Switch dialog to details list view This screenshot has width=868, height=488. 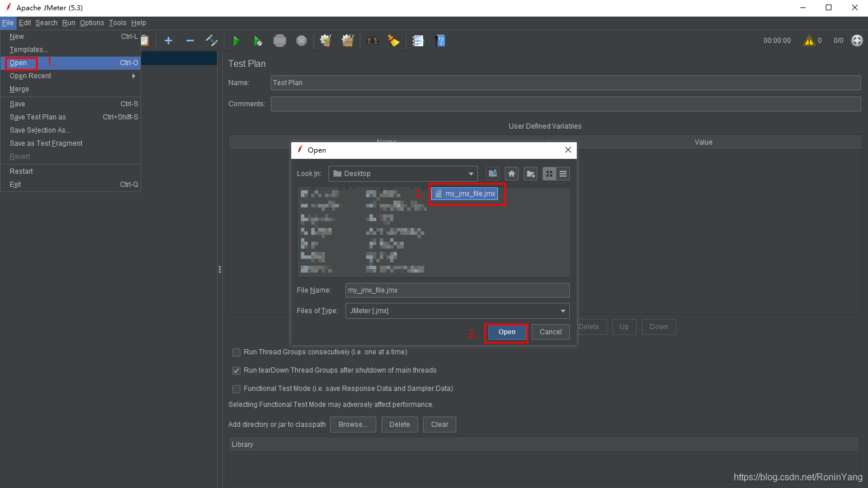(563, 174)
